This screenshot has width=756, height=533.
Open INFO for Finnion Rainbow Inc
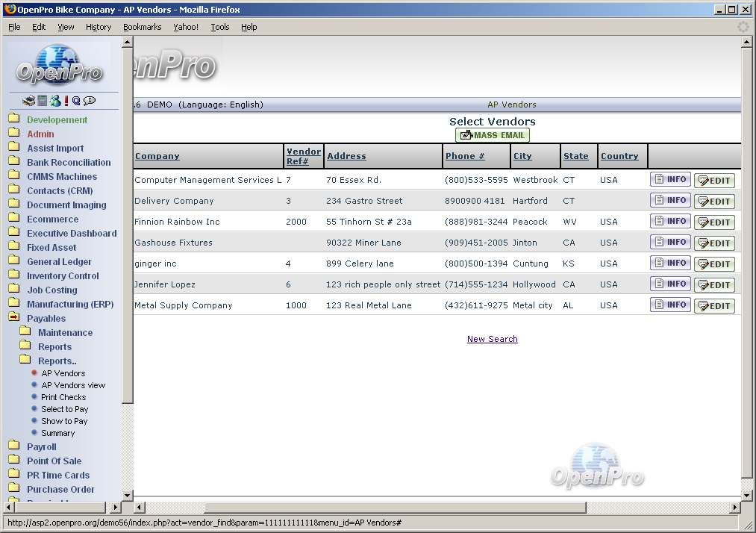point(669,222)
